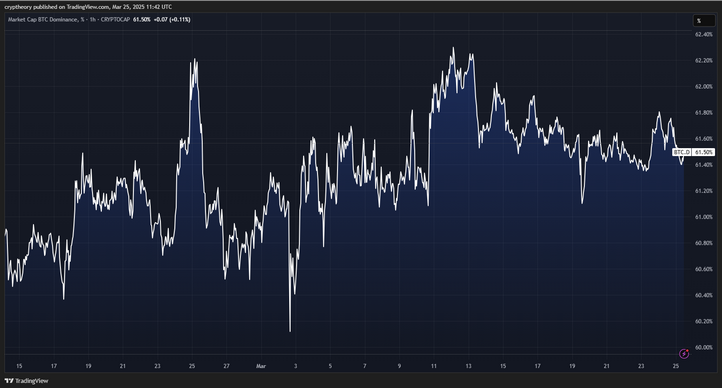Click the 62.20% price axis label
The width and height of the screenshot is (722, 388).
pos(704,61)
